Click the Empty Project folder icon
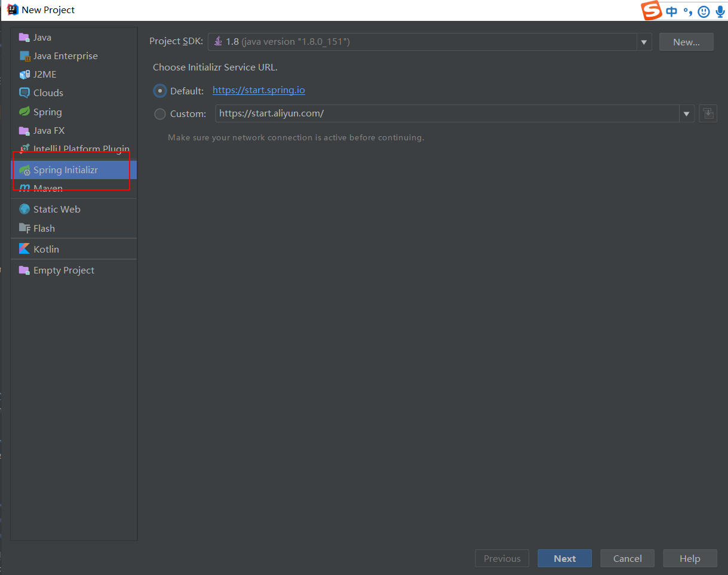728x575 pixels. pos(24,270)
